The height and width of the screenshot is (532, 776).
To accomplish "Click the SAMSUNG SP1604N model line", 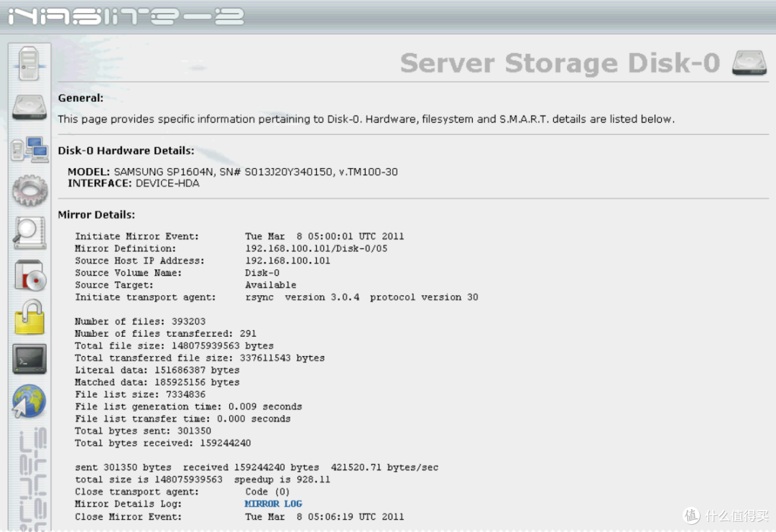I will tap(233, 172).
